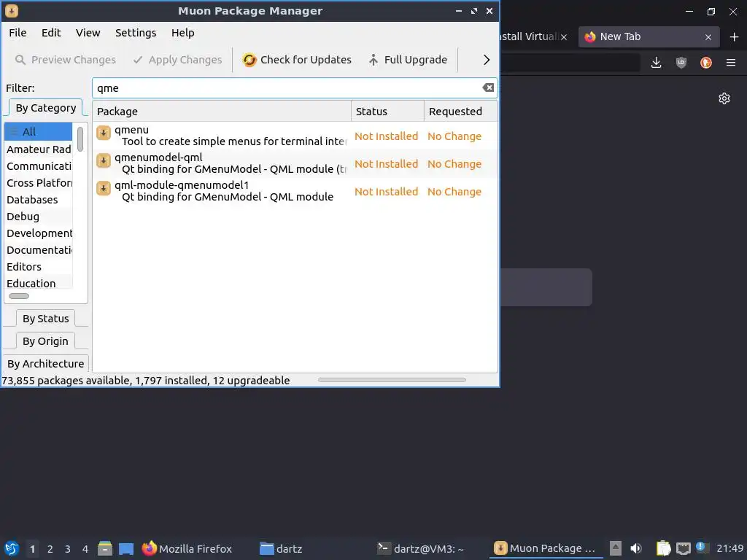747x560 pixels.
Task: Sort by the Package column header
Action: click(x=222, y=111)
